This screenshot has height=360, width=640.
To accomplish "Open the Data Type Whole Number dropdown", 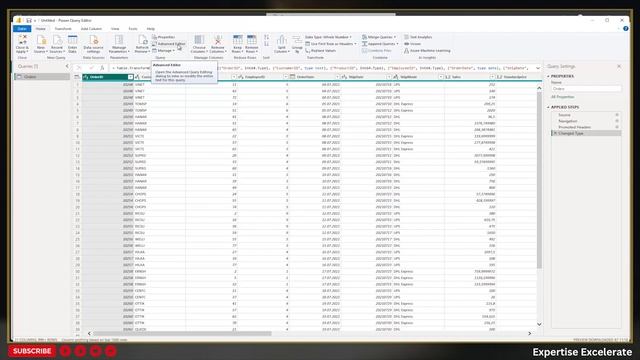I will (x=328, y=37).
